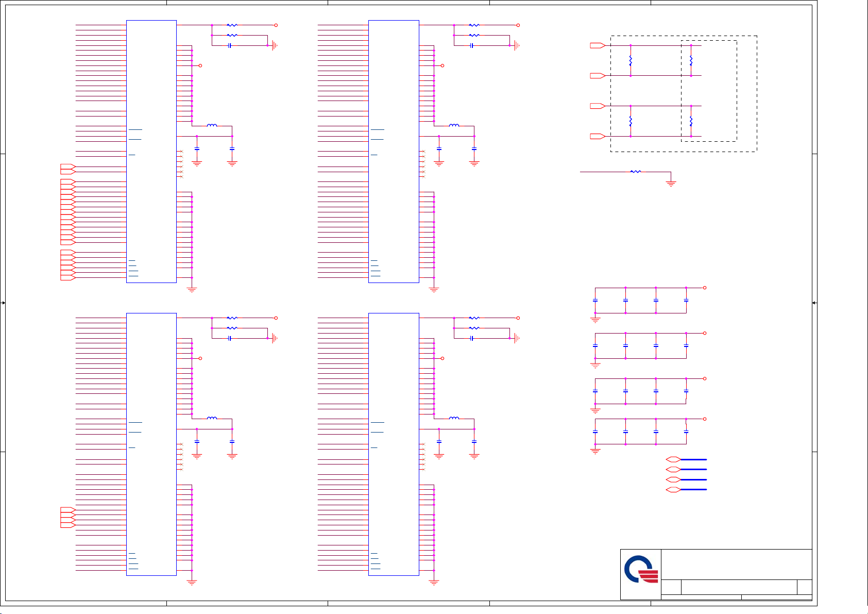This screenshot has height=614, width=868.
Task: Select the horizontal resistor tied to ground below dashed box
Action: coord(636,172)
